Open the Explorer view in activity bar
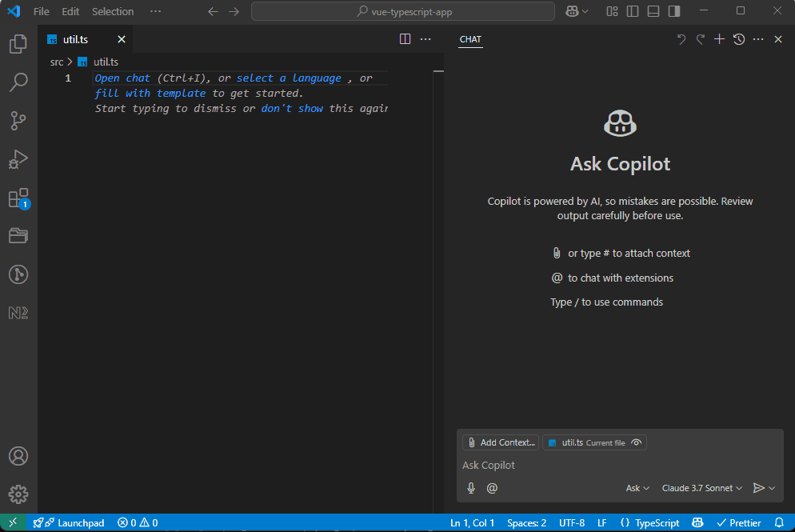The height and width of the screenshot is (532, 795). coord(18,44)
